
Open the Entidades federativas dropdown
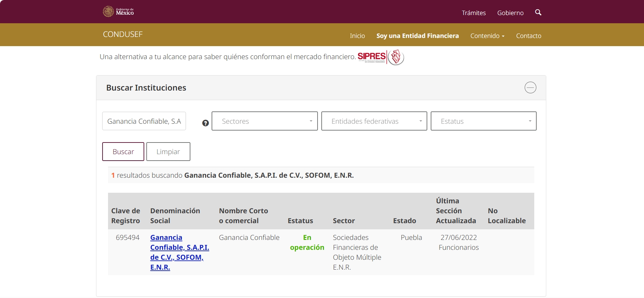(374, 121)
